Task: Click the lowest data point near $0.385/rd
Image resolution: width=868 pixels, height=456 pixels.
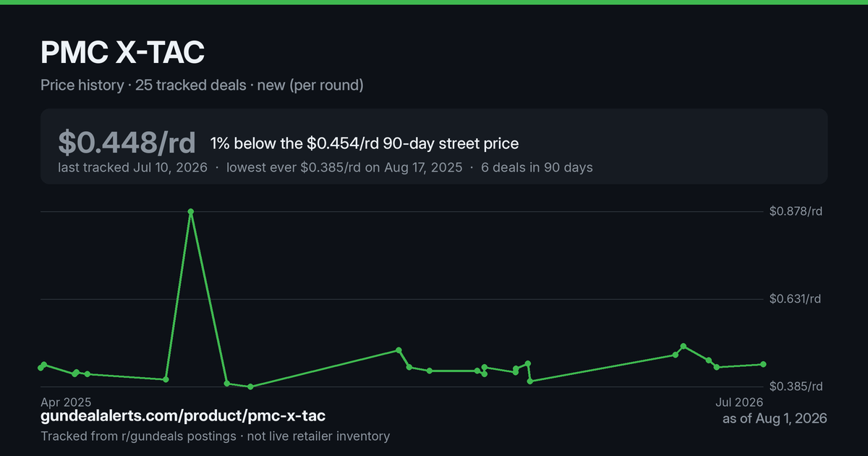Action: pyautogui.click(x=250, y=387)
